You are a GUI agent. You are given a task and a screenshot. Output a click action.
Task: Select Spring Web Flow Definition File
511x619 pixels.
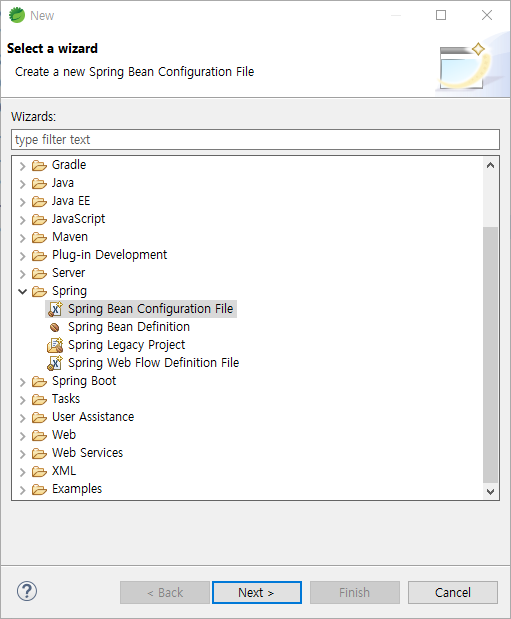153,363
